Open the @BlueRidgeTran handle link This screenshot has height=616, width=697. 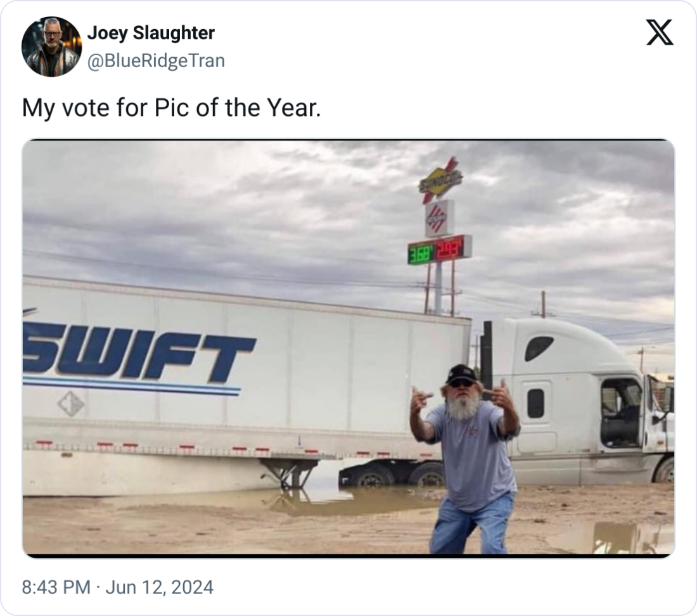(x=156, y=61)
